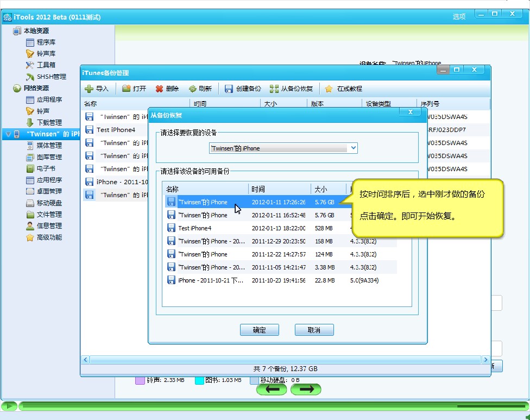The width and height of the screenshot is (530, 420).
Task: Select 程序库 in the sidebar
Action: coord(46,42)
